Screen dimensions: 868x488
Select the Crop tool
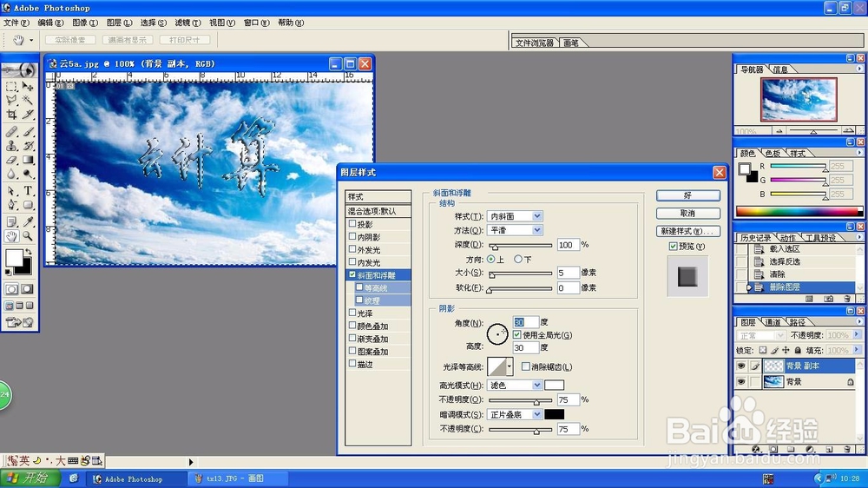click(11, 114)
